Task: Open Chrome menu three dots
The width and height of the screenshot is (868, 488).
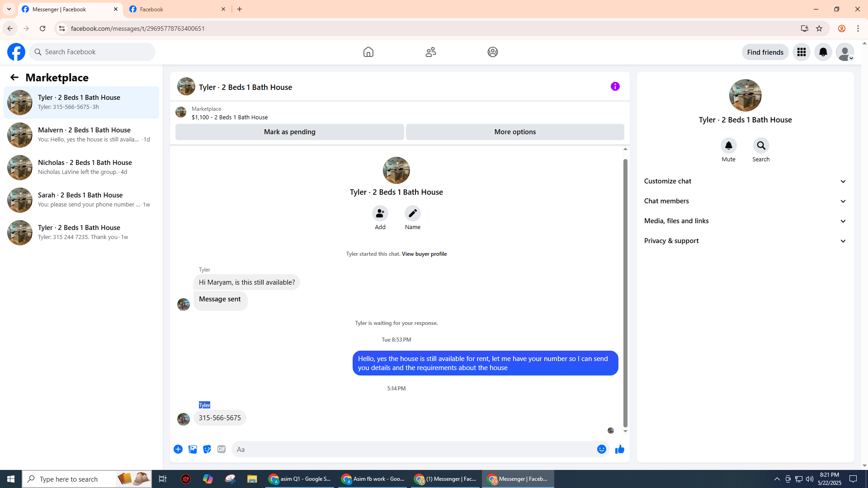Action: coord(858,28)
